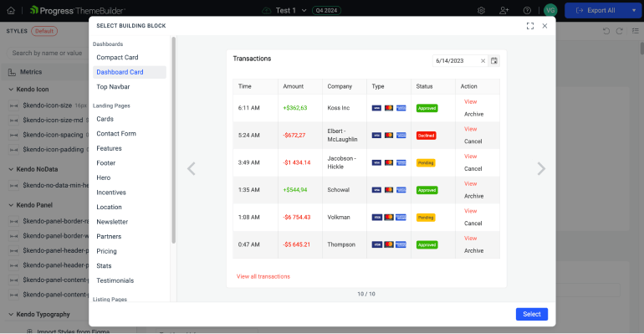This screenshot has width=644, height=334.
Task: Click the redo arrow icon
Action: click(x=620, y=31)
